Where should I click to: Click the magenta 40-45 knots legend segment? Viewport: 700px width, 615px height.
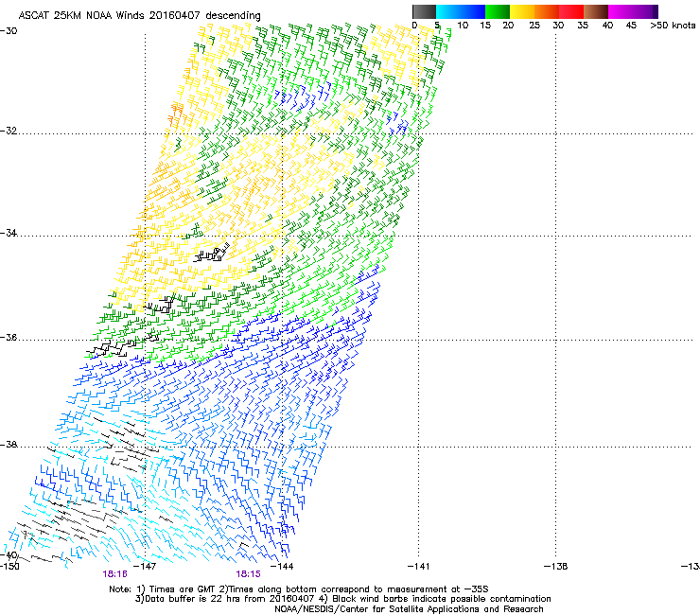tap(621, 11)
